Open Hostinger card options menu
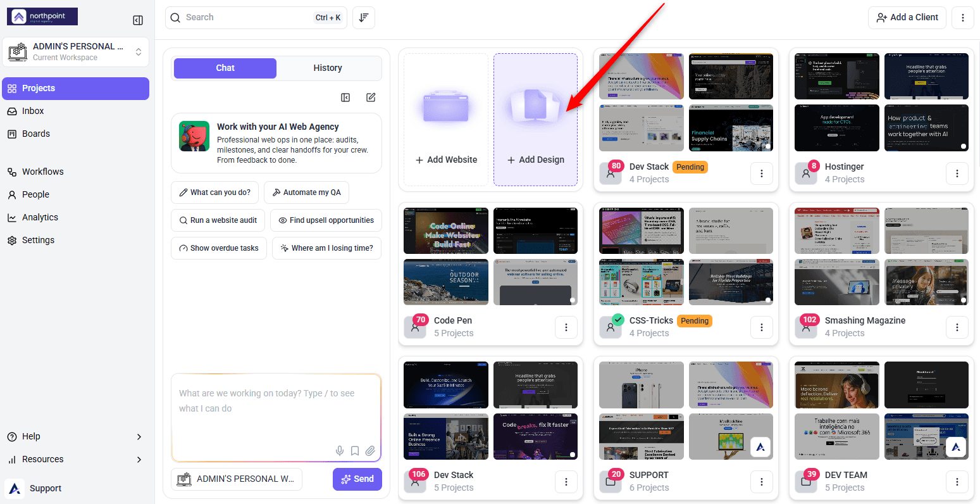 click(957, 173)
